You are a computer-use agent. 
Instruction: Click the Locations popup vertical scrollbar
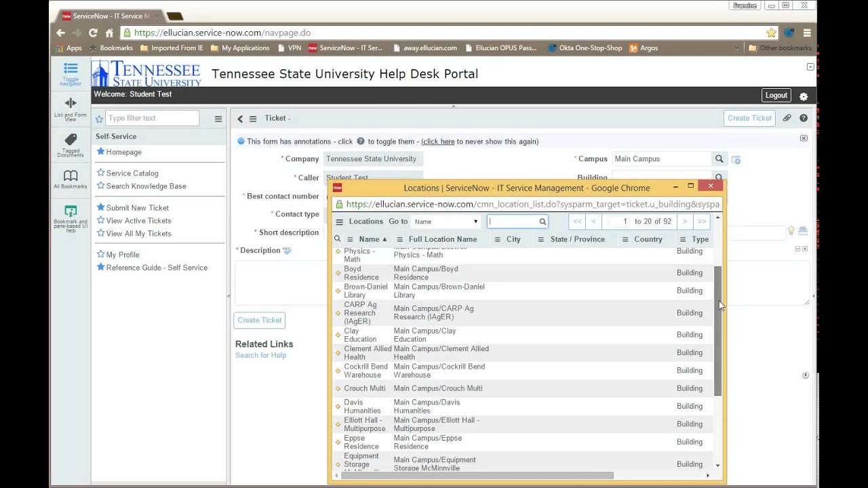(717, 331)
